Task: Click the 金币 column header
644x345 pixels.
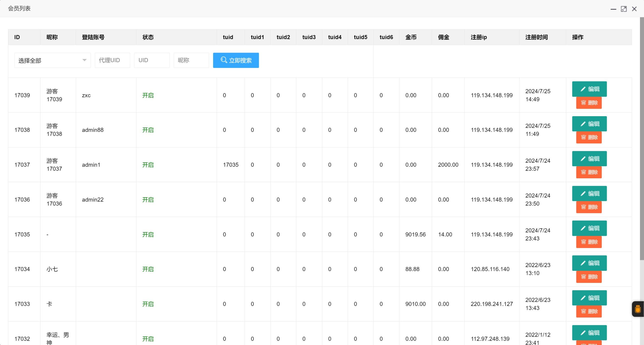Action: click(411, 37)
